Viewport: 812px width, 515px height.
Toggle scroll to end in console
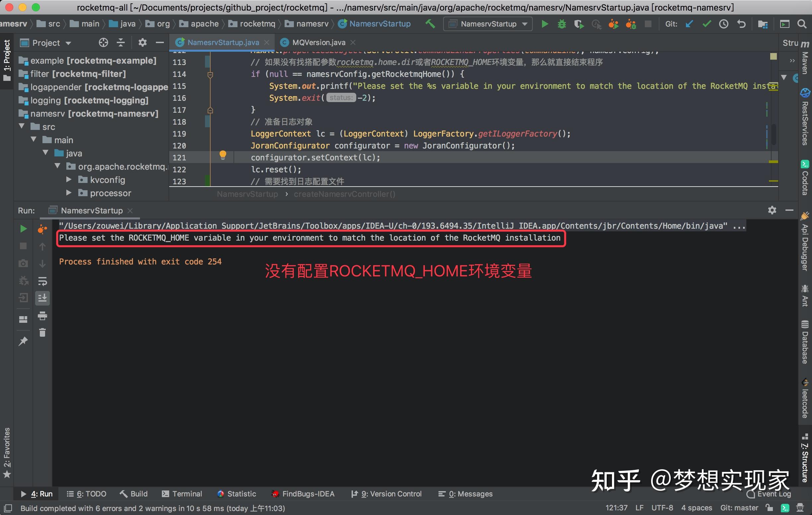42,298
